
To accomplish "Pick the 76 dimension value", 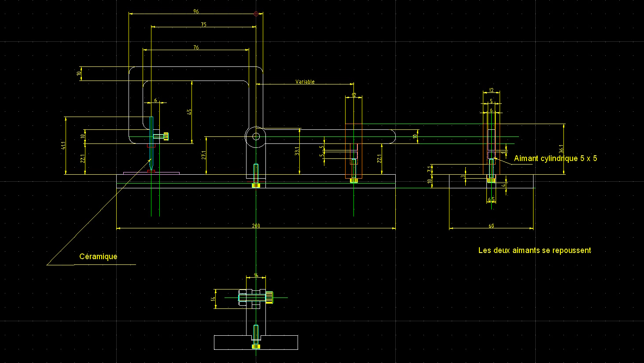I will coord(196,48).
